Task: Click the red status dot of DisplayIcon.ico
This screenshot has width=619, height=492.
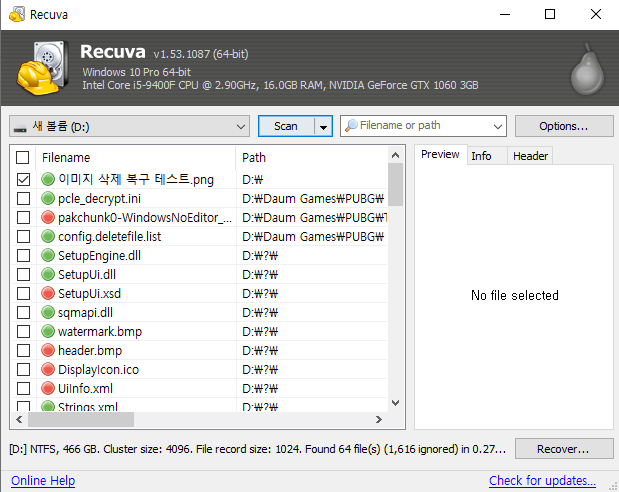Action: 48,369
